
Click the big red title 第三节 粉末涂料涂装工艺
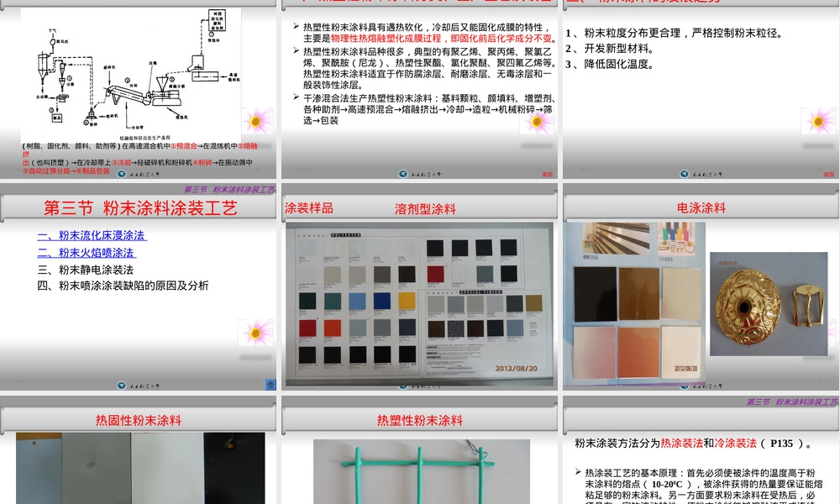coord(140,208)
